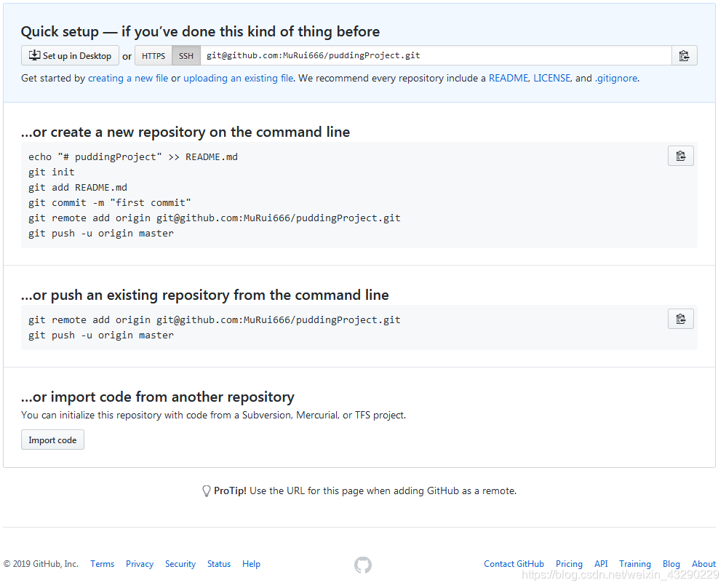Click the echo puddingProject README.md line
The width and height of the screenshot is (726, 588).
[x=133, y=157]
